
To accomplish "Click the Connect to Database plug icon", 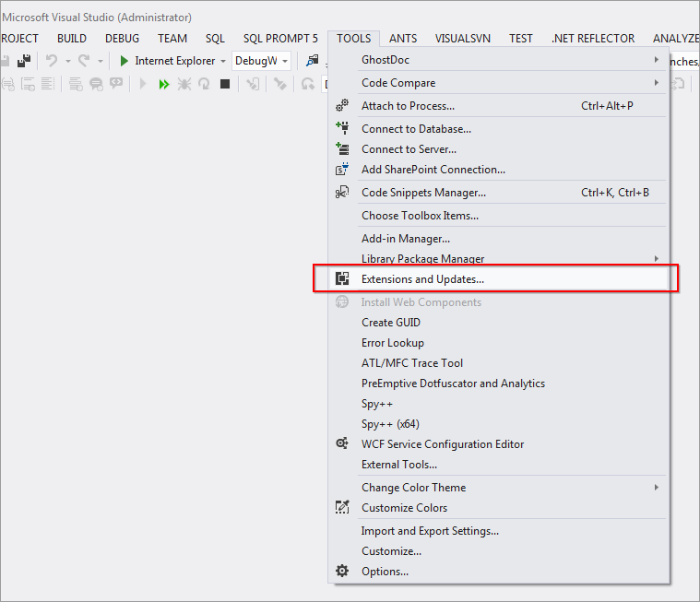I will point(342,129).
